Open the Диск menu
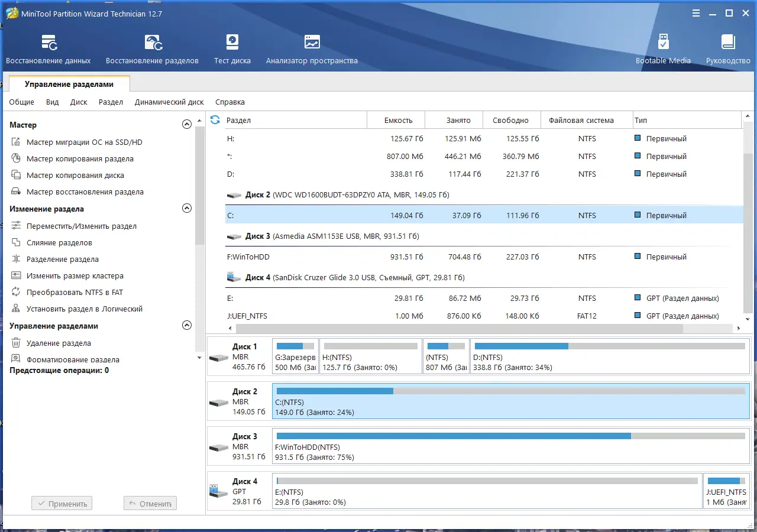Viewport: 757px width, 532px height. [x=79, y=102]
